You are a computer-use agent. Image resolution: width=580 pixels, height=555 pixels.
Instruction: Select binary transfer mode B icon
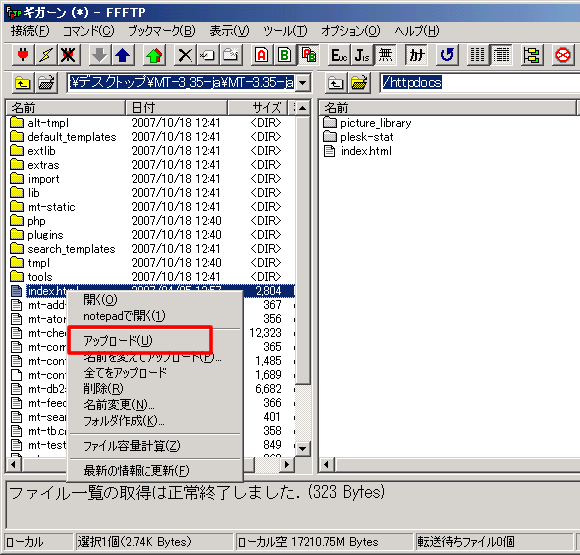click(284, 55)
